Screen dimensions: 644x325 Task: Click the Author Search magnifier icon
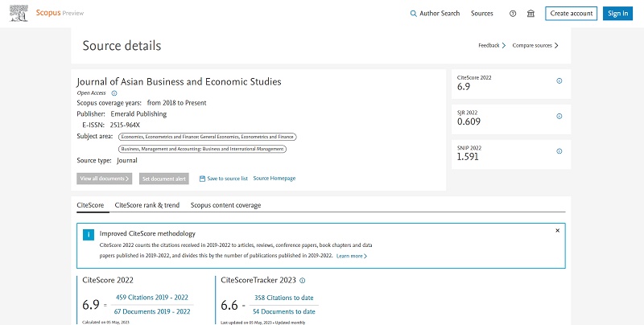[x=413, y=14]
